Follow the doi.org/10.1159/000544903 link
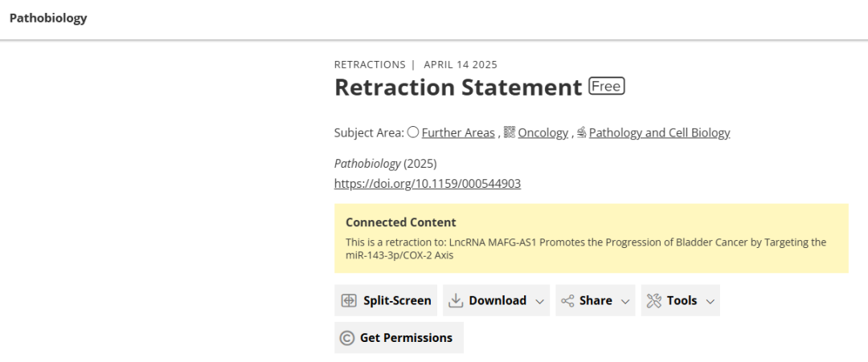The image size is (868, 362). (428, 184)
